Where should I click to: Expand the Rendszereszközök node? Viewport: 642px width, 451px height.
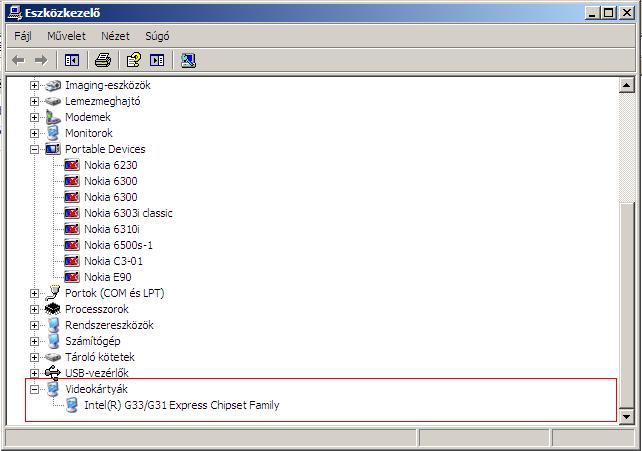[x=34, y=325]
